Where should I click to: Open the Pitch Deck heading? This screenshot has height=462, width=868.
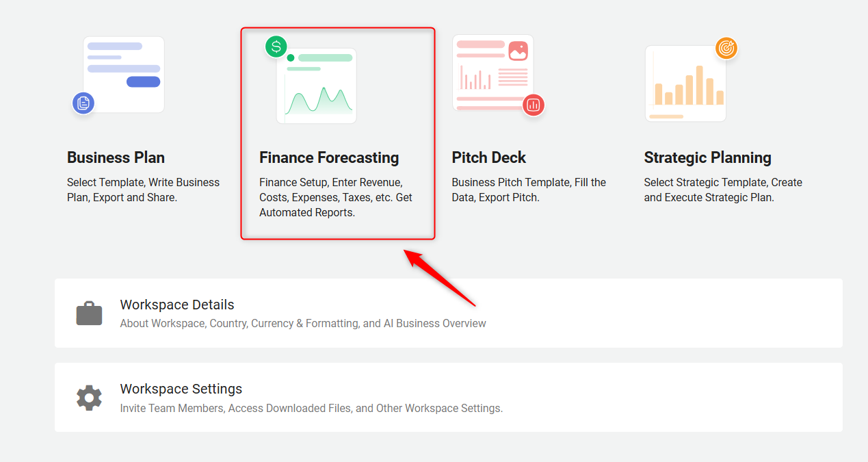point(488,157)
